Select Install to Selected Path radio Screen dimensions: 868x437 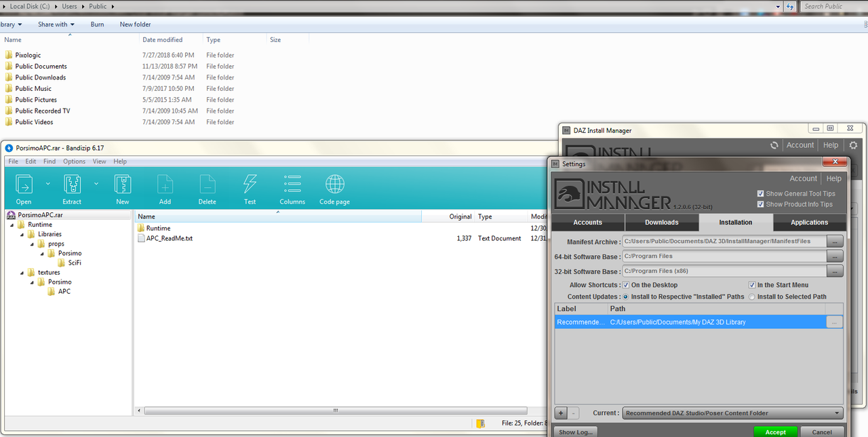(752, 297)
